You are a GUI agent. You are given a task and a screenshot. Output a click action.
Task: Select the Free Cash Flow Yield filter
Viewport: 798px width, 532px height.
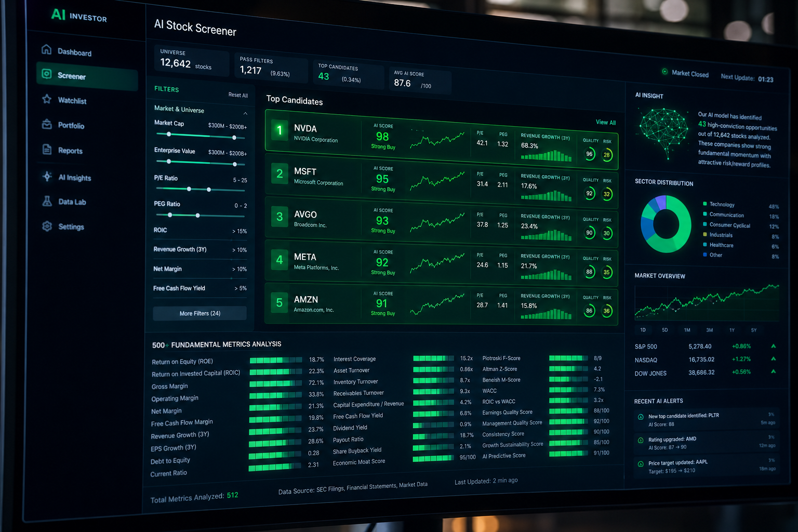click(200, 288)
